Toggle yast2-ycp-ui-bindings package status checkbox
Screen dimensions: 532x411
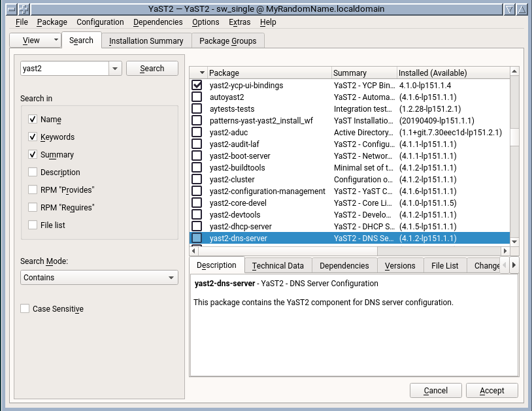point(197,85)
